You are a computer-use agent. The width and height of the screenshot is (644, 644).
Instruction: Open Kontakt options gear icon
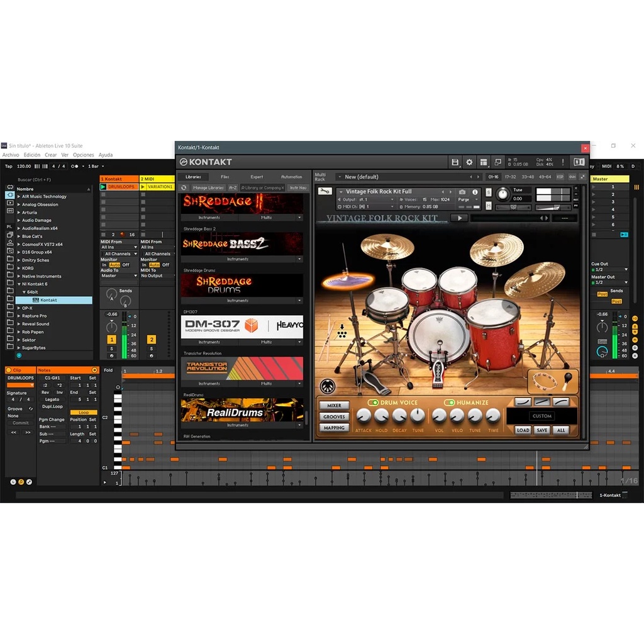(469, 162)
